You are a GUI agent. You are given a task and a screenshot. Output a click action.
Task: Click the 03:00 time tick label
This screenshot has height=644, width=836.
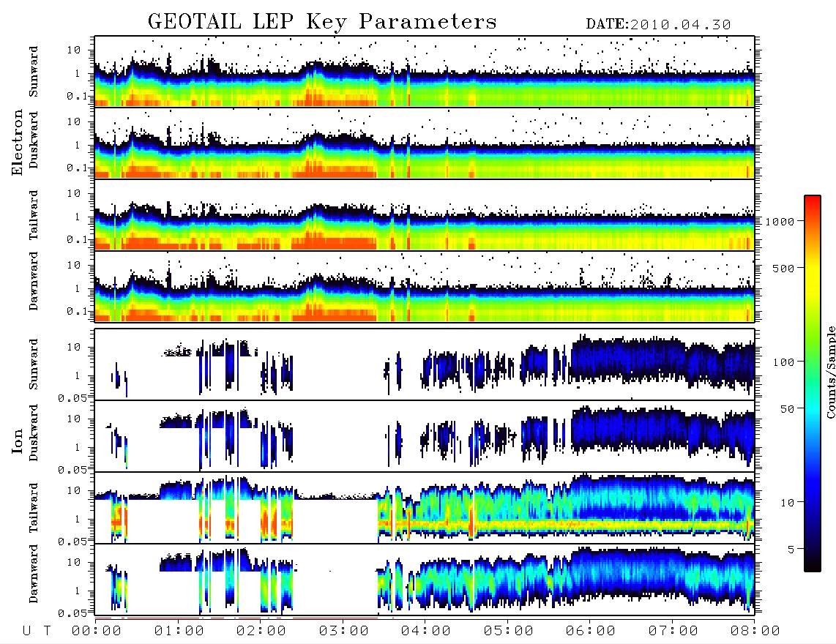343,632
